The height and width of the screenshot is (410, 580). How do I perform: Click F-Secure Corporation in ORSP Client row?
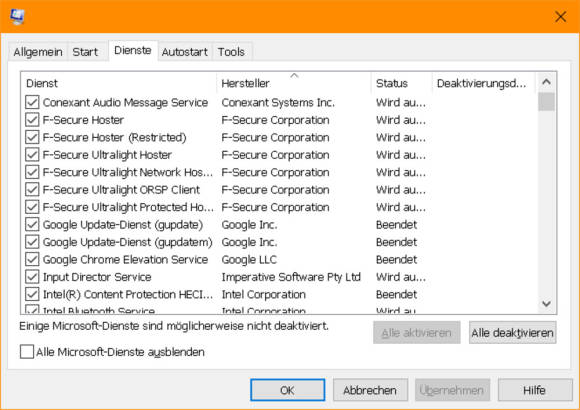coord(275,189)
